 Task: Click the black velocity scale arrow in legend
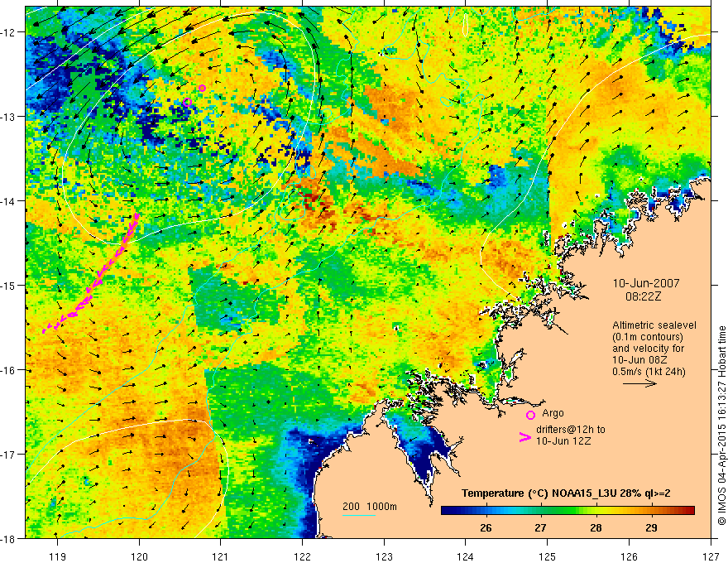[639, 383]
